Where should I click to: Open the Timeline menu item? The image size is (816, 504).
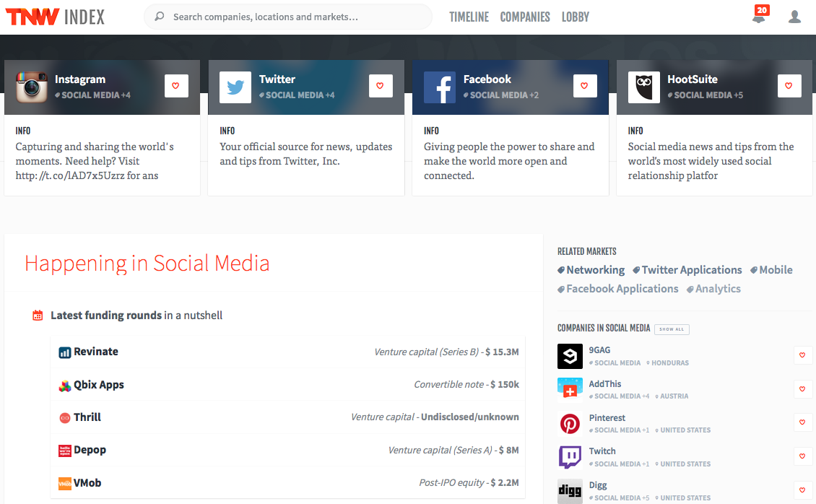click(469, 17)
